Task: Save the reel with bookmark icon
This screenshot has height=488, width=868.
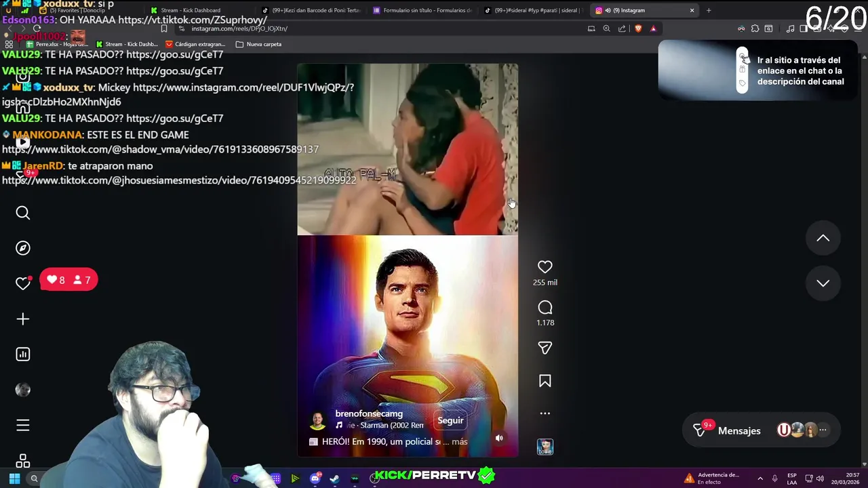Action: click(x=545, y=381)
